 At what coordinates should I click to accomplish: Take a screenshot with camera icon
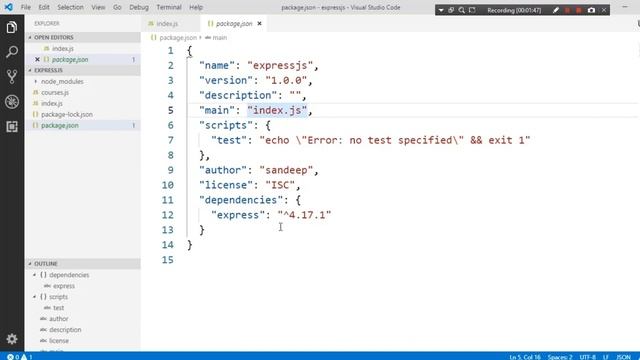tap(591, 10)
